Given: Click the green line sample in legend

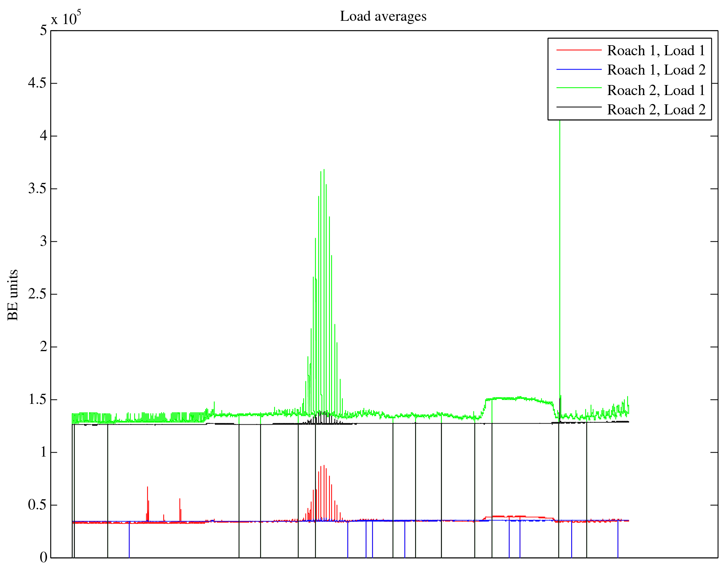Looking at the screenshot, I should [579, 88].
